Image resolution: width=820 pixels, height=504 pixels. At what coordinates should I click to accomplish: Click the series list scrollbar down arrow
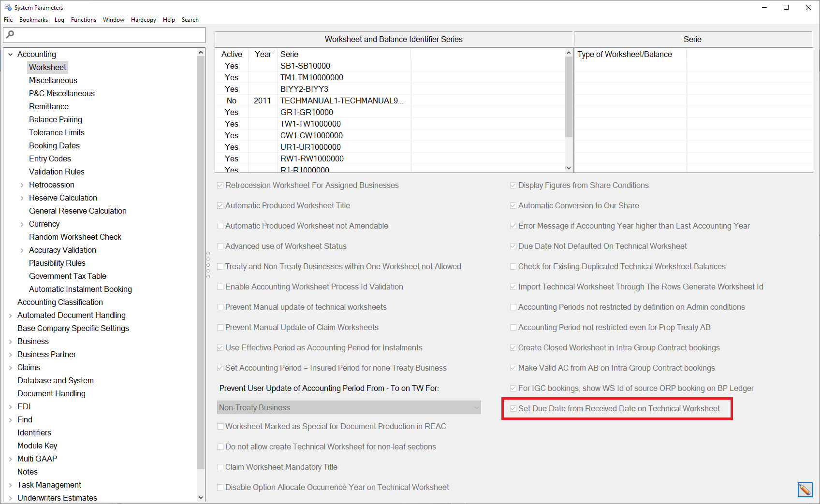(569, 168)
